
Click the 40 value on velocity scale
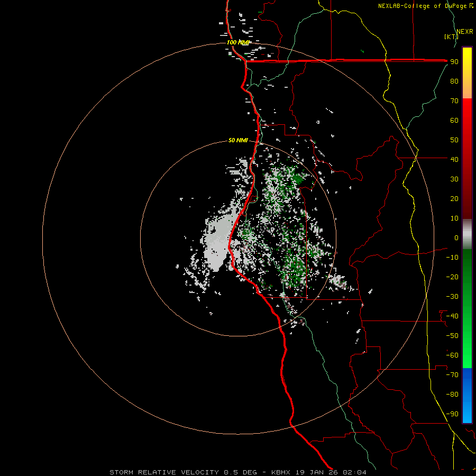pyautogui.click(x=454, y=159)
